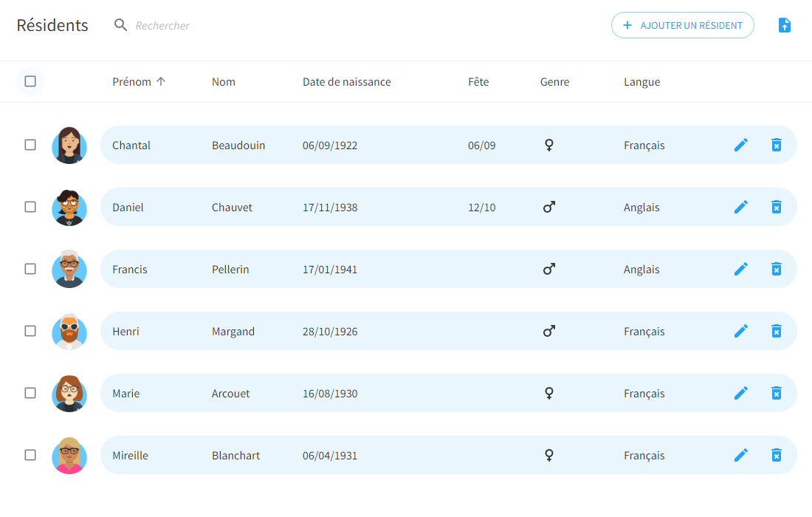The width and height of the screenshot is (812, 517).
Task: Sort by the Prénom column header
Action: point(132,82)
